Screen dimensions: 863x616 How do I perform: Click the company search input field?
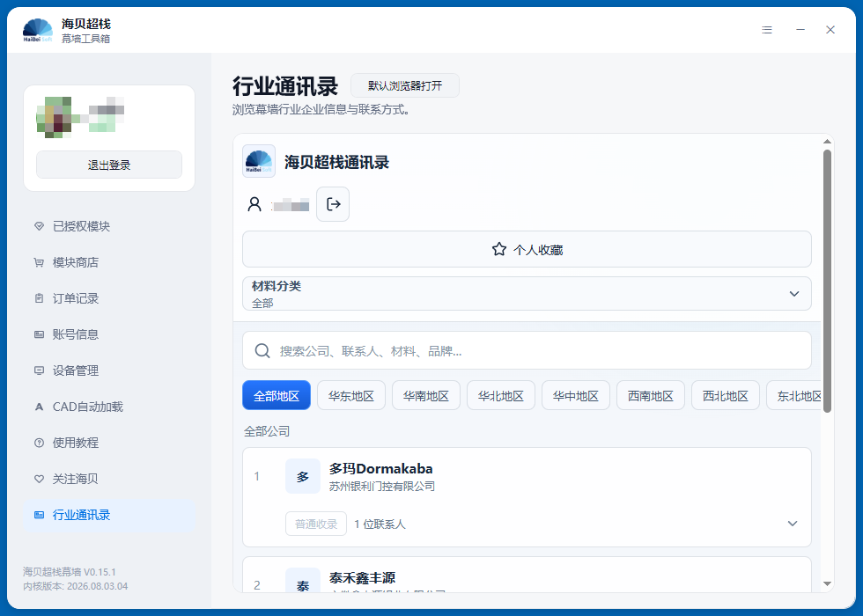[x=527, y=350]
